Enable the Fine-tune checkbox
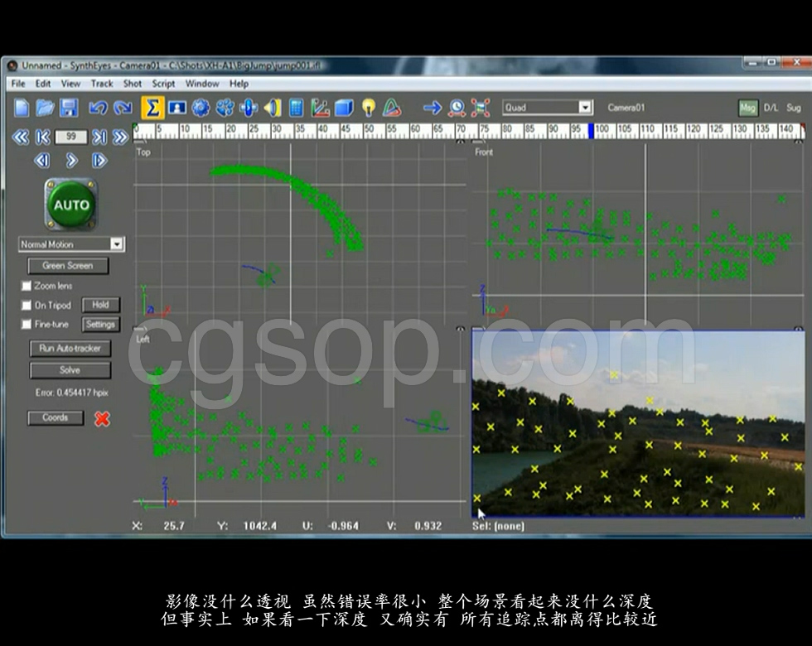The image size is (812, 646). [x=27, y=324]
